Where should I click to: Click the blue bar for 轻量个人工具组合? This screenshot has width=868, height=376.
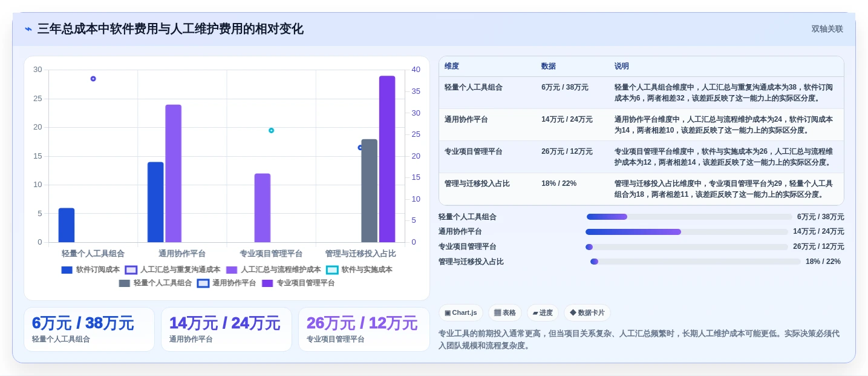click(67, 225)
